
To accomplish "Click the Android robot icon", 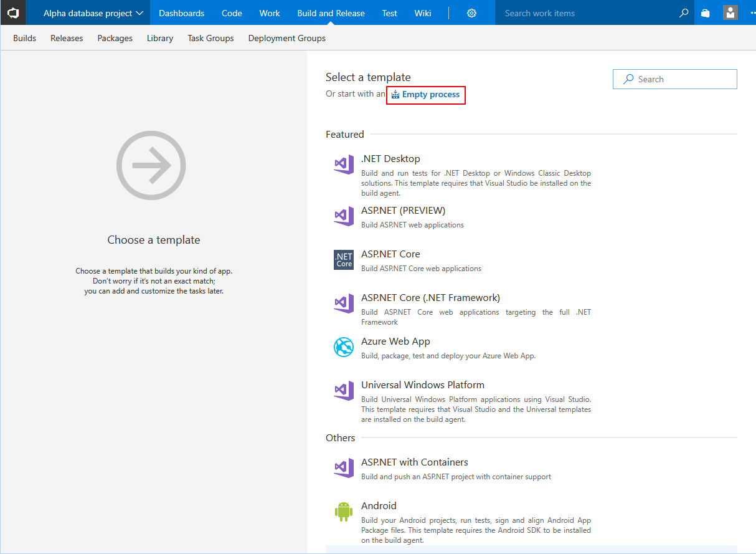I will [x=344, y=511].
